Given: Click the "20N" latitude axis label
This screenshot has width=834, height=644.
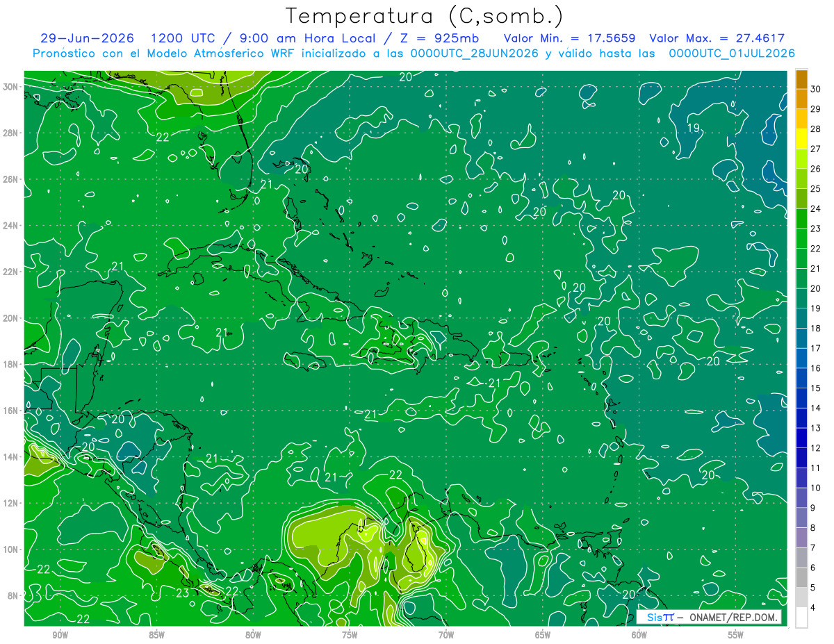Looking at the screenshot, I should (x=12, y=318).
